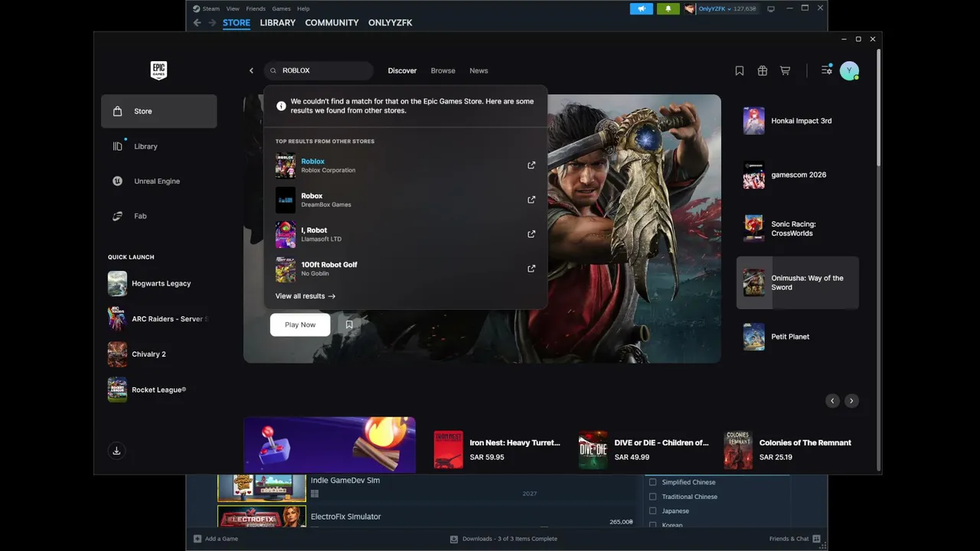Show previous items in the Epic carousel

[832, 400]
